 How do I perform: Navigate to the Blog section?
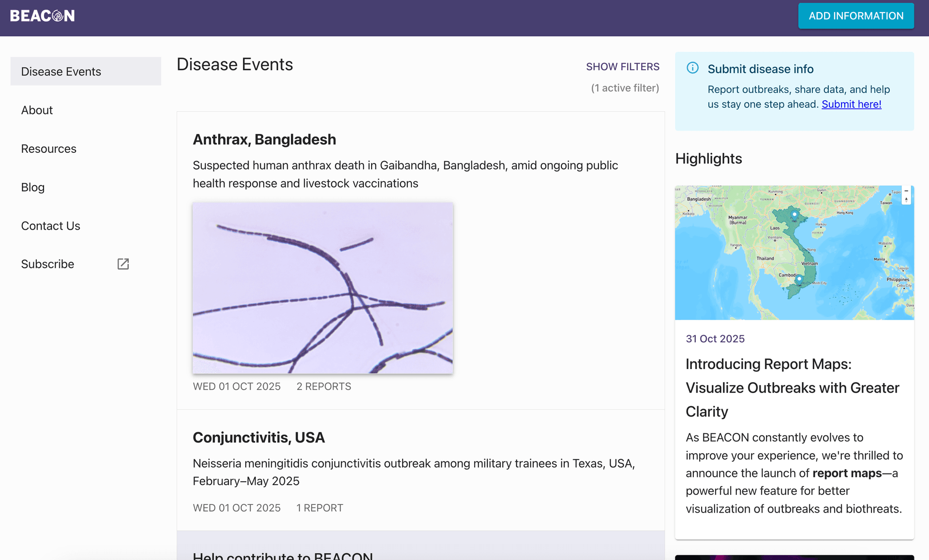(x=33, y=187)
